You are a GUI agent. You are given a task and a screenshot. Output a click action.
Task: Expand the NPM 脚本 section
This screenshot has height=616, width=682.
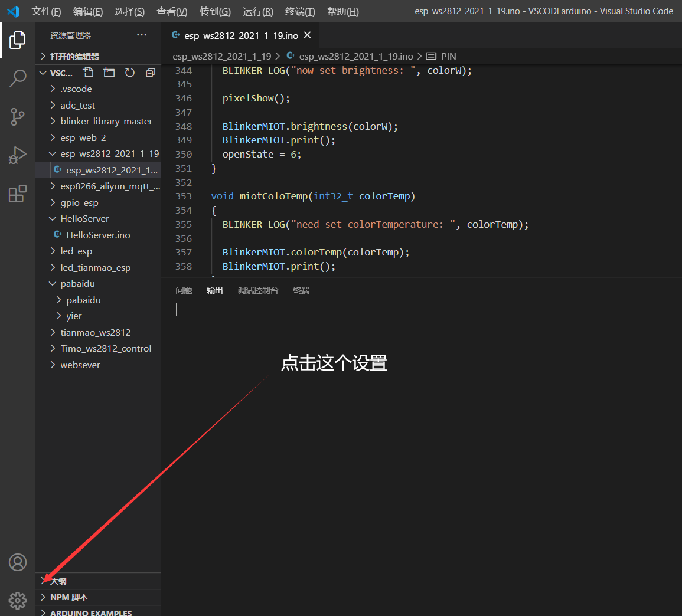click(98, 597)
